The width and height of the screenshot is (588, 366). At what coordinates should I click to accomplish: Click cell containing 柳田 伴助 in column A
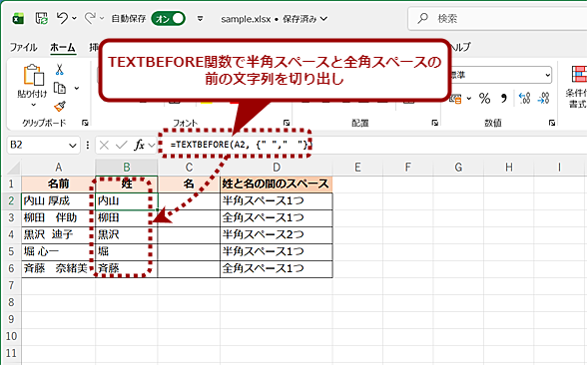coord(59,218)
